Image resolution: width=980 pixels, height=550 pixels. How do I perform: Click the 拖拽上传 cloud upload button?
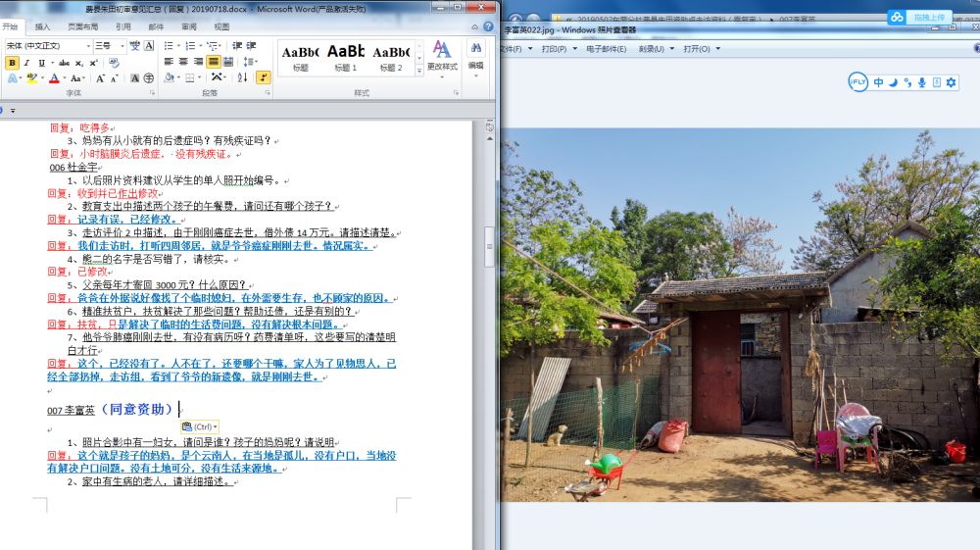click(x=919, y=18)
